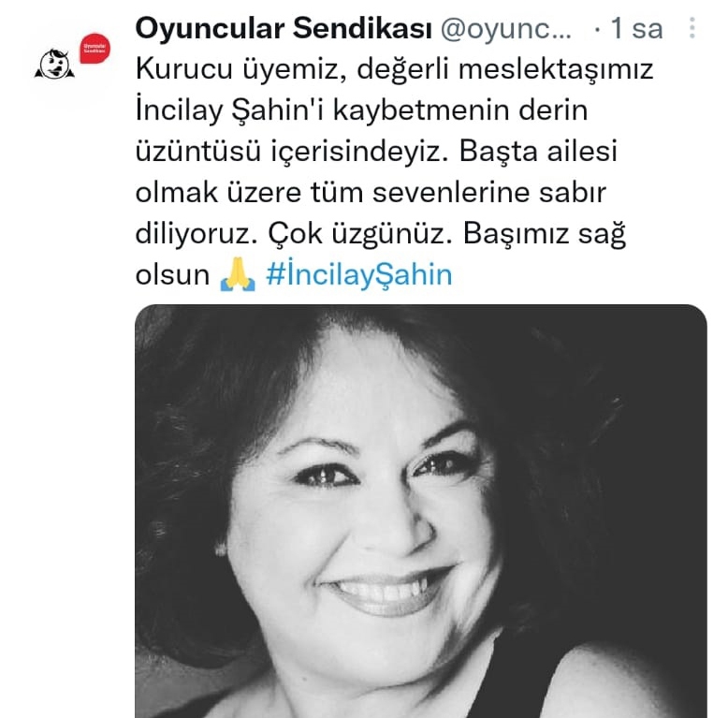Open the three-dot more options menu
Viewport: 728px width, 718px height.
692,28
